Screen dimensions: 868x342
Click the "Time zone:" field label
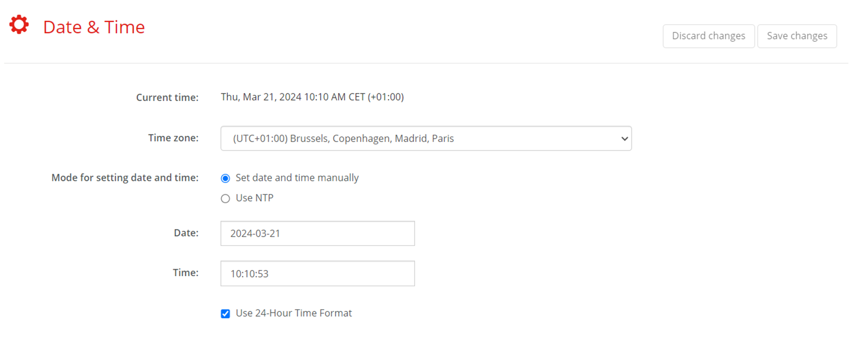click(173, 138)
